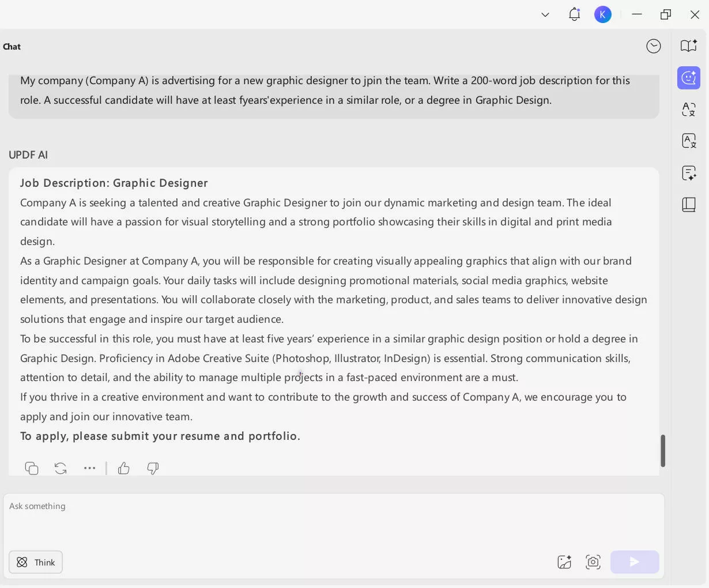Toggle the Think mode button
The height and width of the screenshot is (588, 709).
[x=36, y=562]
